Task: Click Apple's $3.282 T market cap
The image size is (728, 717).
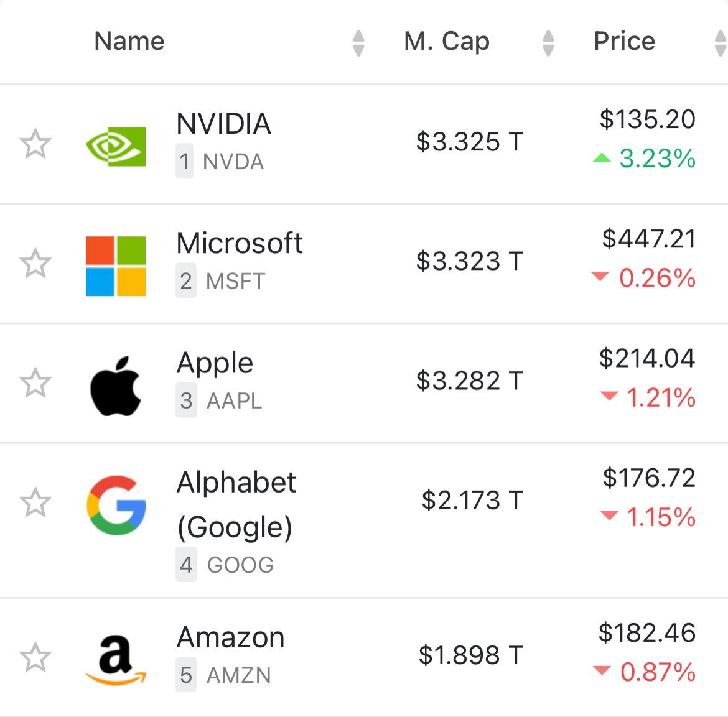Action: click(470, 381)
